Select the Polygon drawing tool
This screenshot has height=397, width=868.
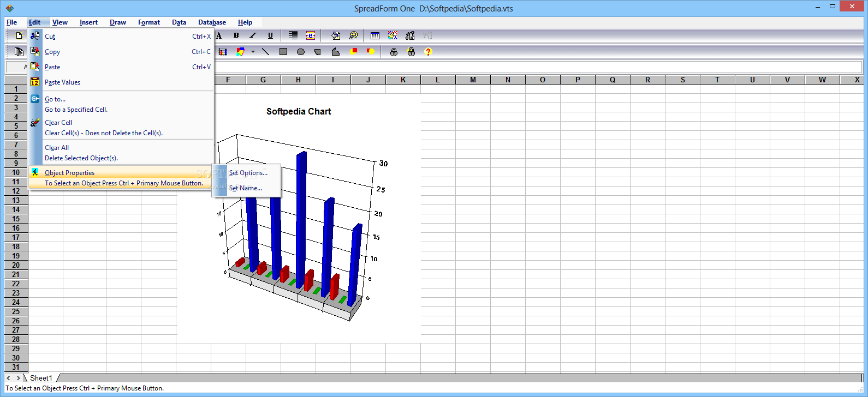[336, 52]
